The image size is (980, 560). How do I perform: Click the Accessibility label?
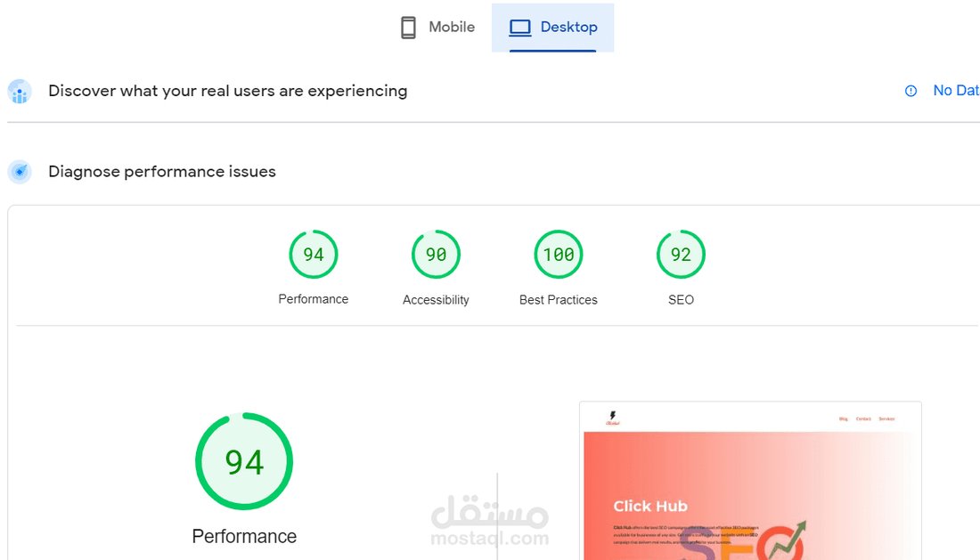click(x=436, y=300)
